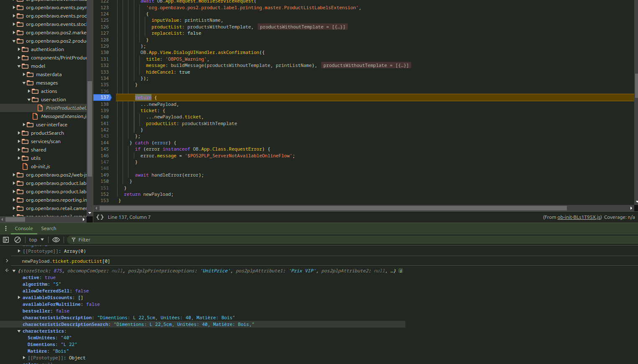638x364 pixels.
Task: Switch to the Search drawer tab
Action: tap(49, 228)
